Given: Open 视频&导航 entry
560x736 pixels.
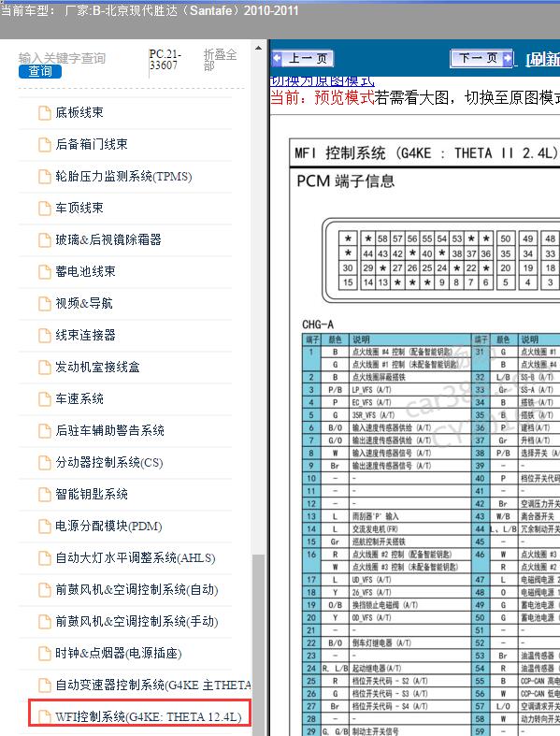Looking at the screenshot, I should click(x=84, y=303).
